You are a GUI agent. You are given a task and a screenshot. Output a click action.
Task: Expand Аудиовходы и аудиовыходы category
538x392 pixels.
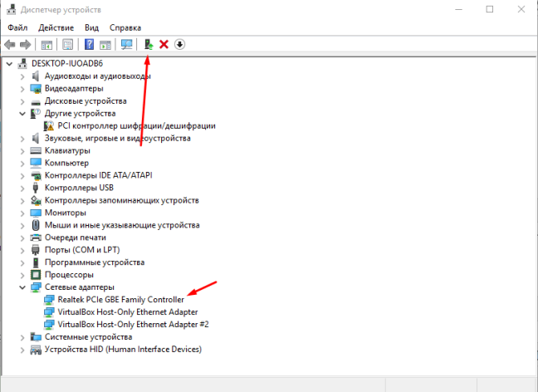click(x=22, y=76)
